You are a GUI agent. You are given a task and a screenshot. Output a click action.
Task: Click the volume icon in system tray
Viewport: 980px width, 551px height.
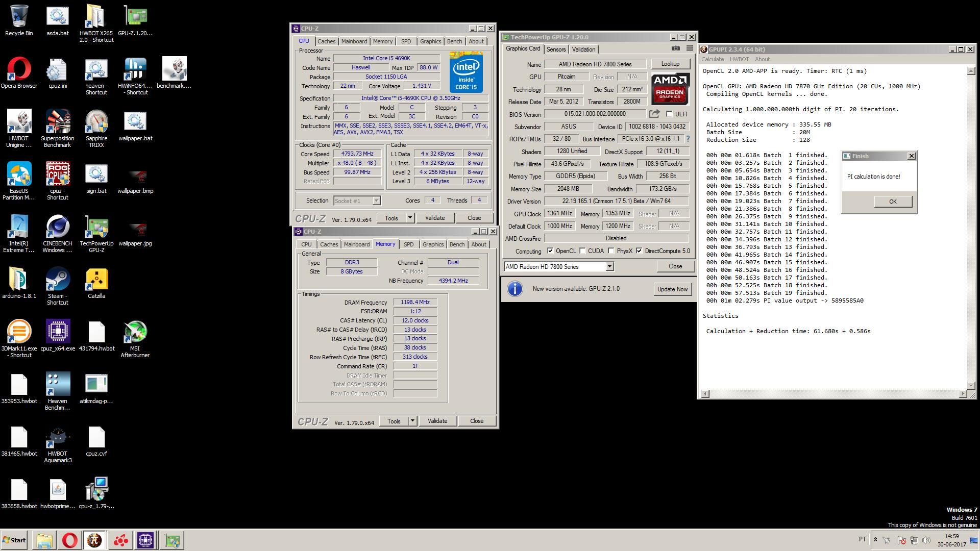click(926, 540)
